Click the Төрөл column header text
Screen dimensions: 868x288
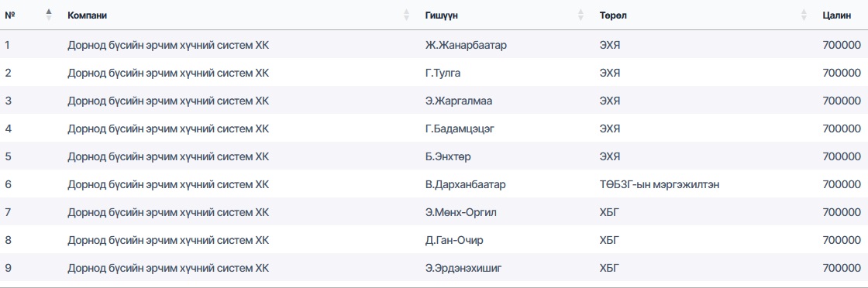(613, 15)
